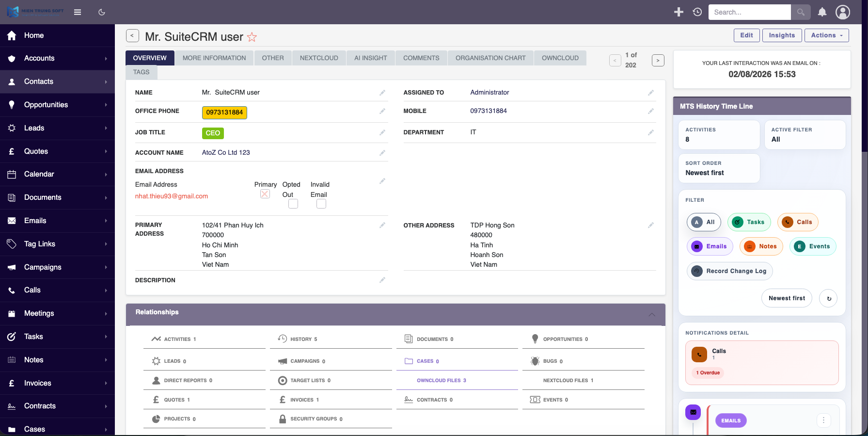The width and height of the screenshot is (868, 436).
Task: Open recently viewed history icon
Action: click(697, 12)
